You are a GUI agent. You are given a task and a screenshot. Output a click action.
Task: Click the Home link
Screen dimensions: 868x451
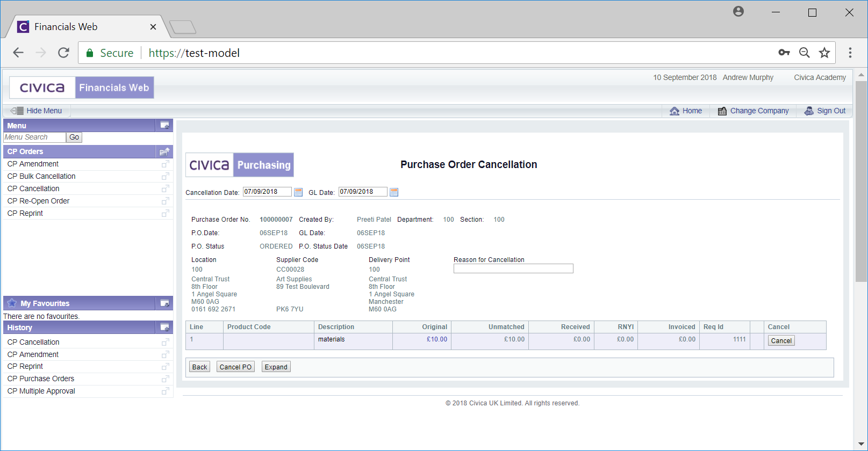point(692,111)
